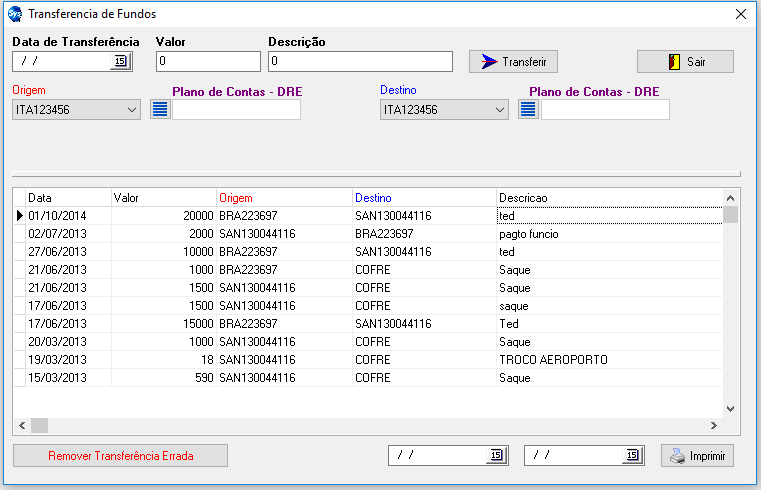The height and width of the screenshot is (490, 761).
Task: Click Origem Plano de Contas text field
Action: click(x=236, y=110)
